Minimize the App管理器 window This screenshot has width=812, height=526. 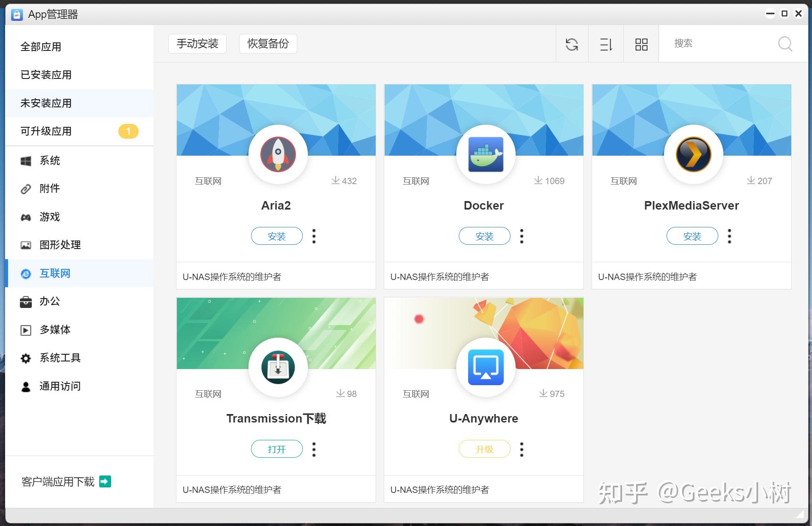pos(770,14)
